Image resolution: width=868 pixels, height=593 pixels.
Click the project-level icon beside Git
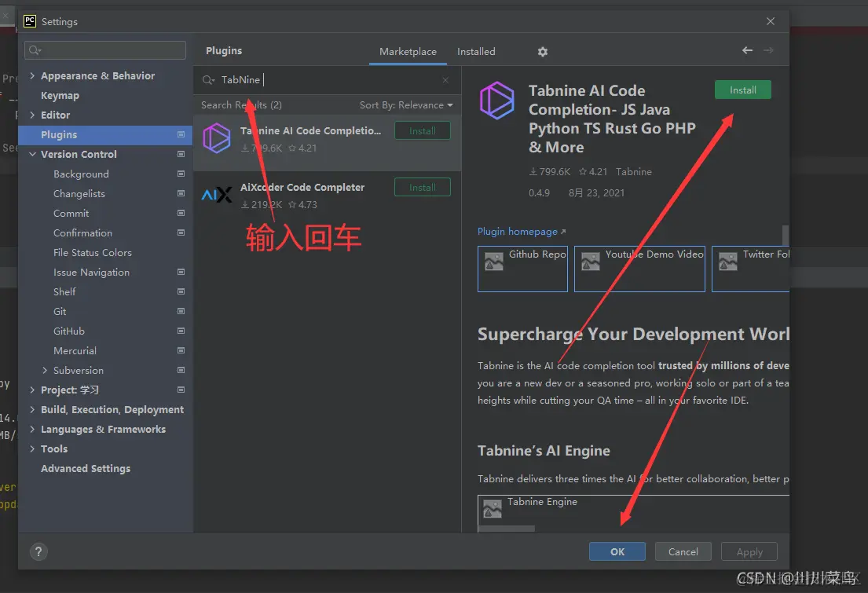click(x=181, y=311)
